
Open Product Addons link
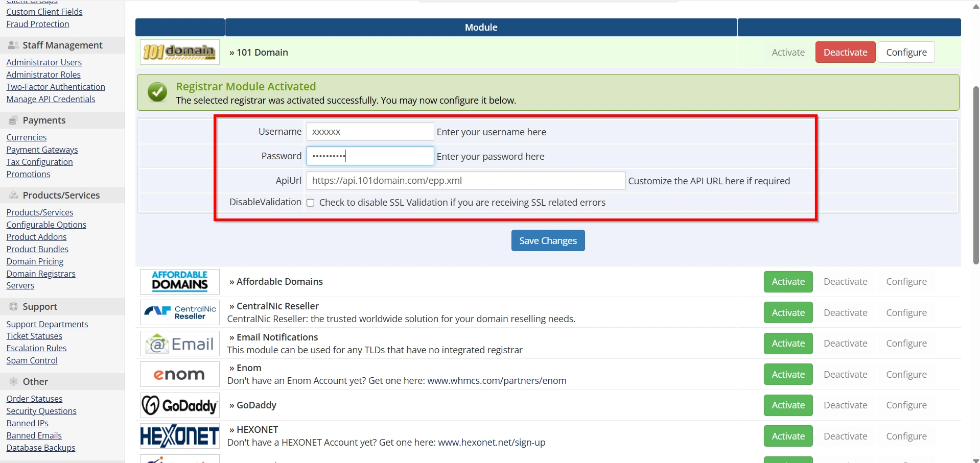click(36, 237)
